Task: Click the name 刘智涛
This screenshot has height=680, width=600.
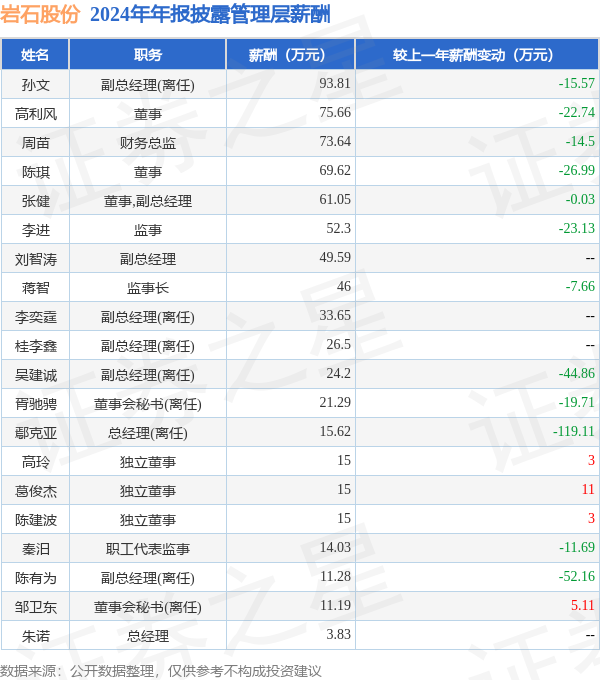Action: [x=36, y=259]
